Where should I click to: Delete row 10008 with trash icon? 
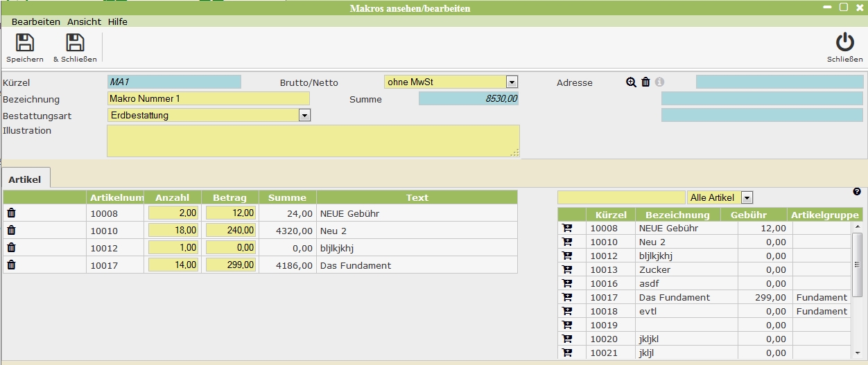pos(11,213)
